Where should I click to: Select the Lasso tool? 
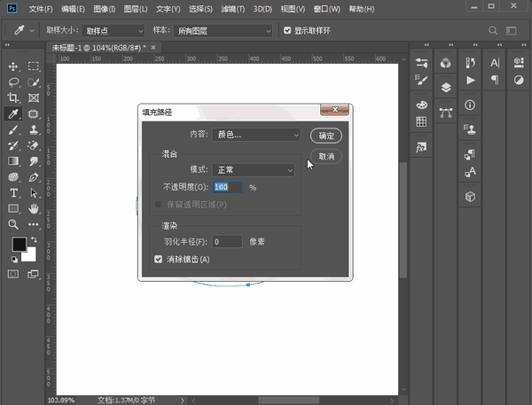(x=13, y=82)
